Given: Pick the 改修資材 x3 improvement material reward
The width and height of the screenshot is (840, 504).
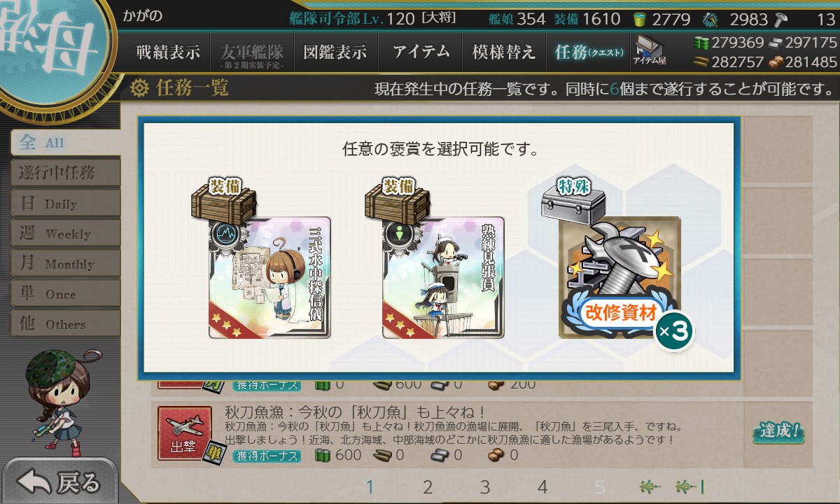Looking at the screenshot, I should pos(619,277).
